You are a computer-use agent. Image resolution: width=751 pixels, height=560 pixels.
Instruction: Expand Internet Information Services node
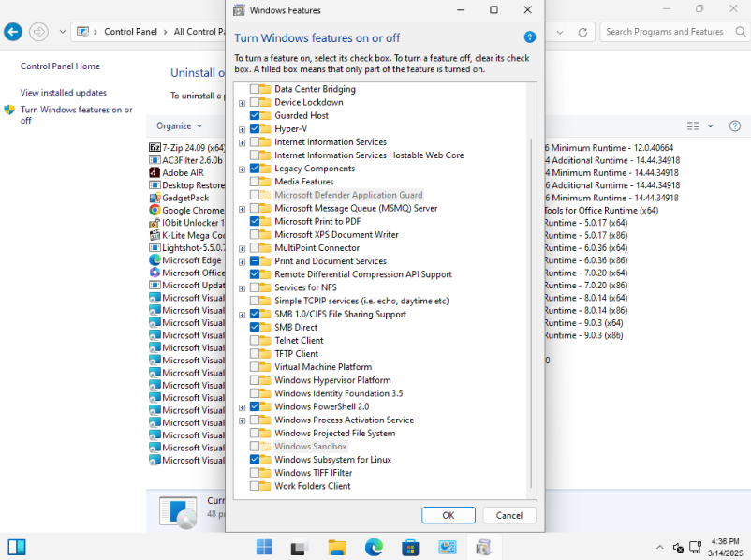click(x=243, y=142)
